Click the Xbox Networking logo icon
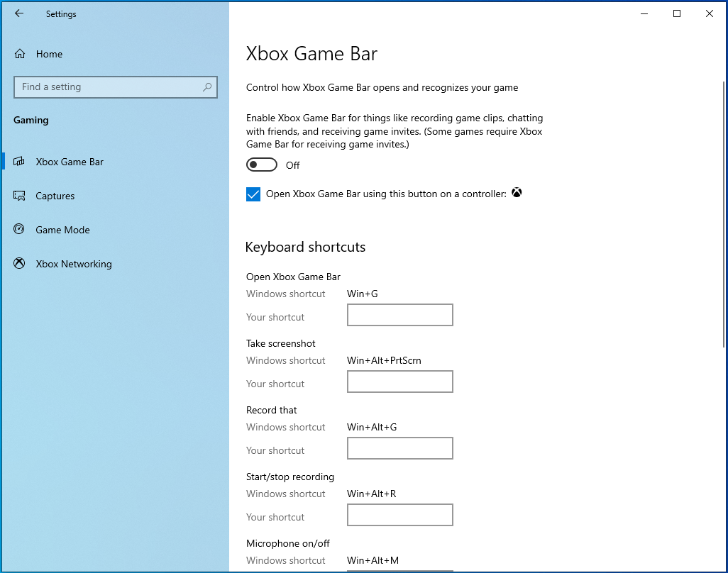728x573 pixels. click(20, 264)
